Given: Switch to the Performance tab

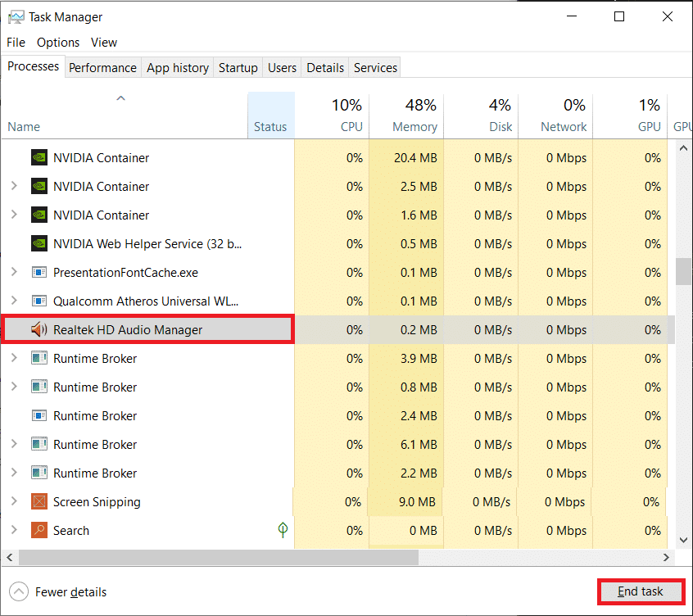Looking at the screenshot, I should 102,67.
